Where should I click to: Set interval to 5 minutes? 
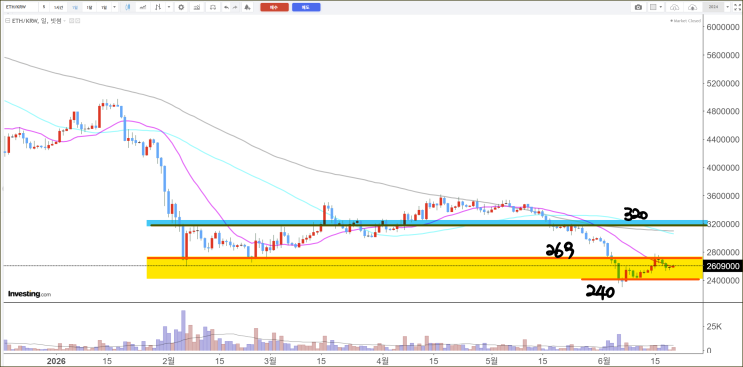coord(44,7)
